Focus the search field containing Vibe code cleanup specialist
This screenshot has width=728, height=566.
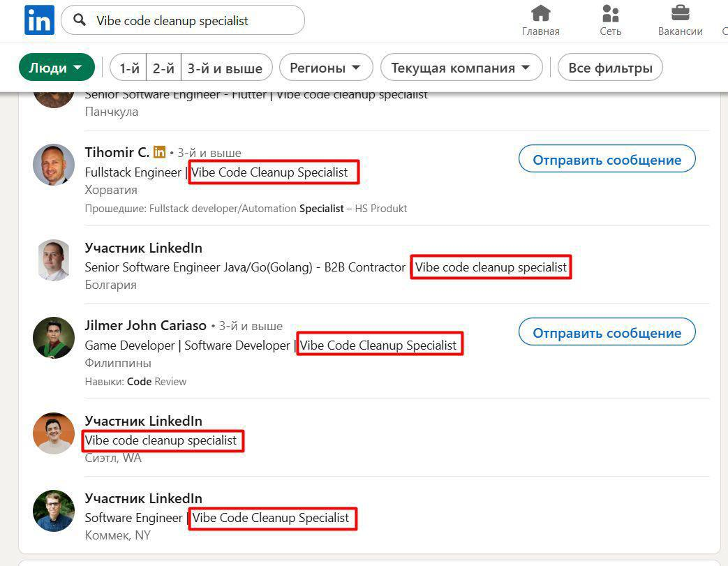182,20
